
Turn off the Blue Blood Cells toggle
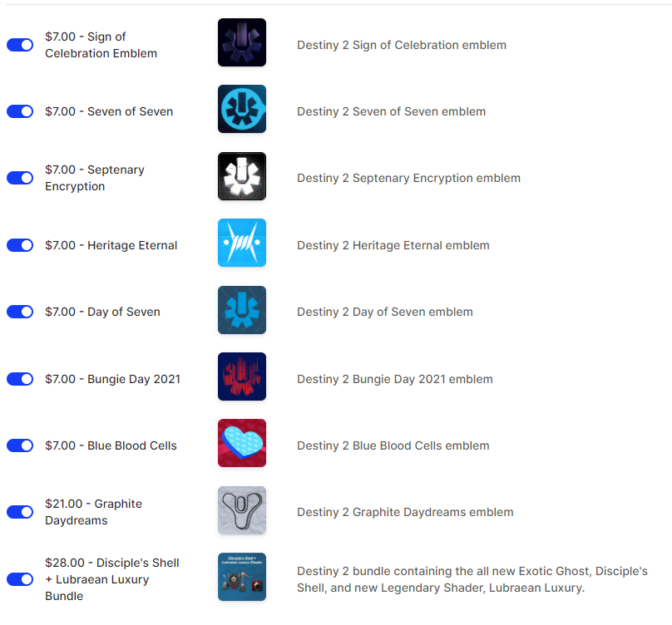tap(19, 445)
